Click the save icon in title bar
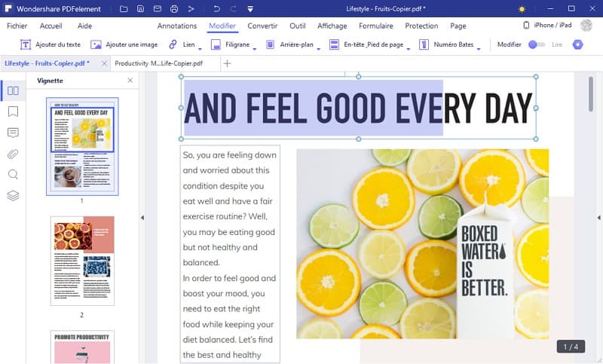The height and width of the screenshot is (364, 603). tap(140, 8)
